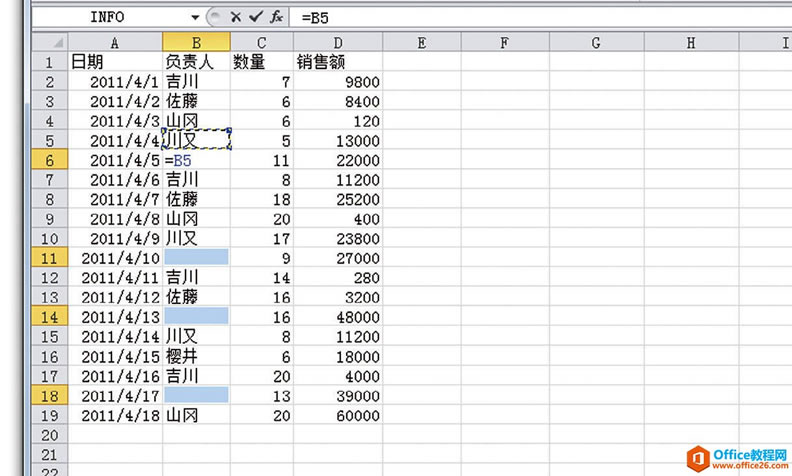Click the 负责人 header cell
Image resolution: width=792 pixels, height=476 pixels.
(196, 62)
